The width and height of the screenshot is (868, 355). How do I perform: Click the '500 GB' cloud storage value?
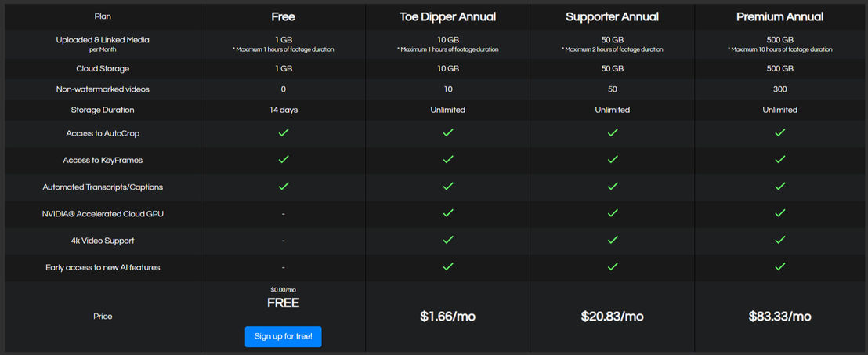point(779,69)
